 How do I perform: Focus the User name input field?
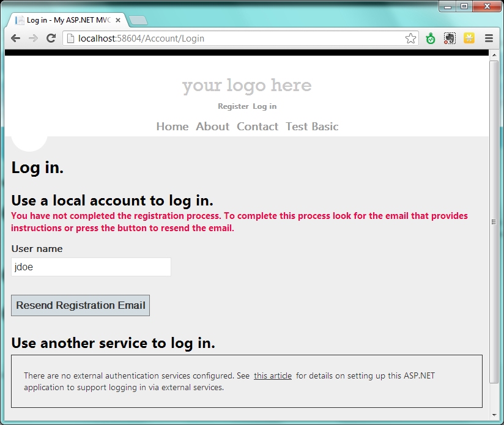point(91,267)
